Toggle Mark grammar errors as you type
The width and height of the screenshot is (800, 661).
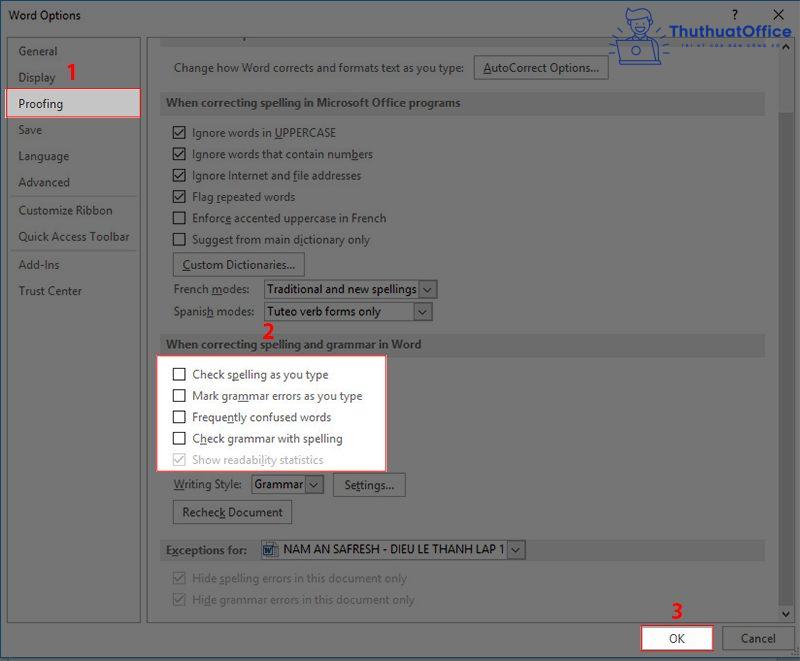179,396
